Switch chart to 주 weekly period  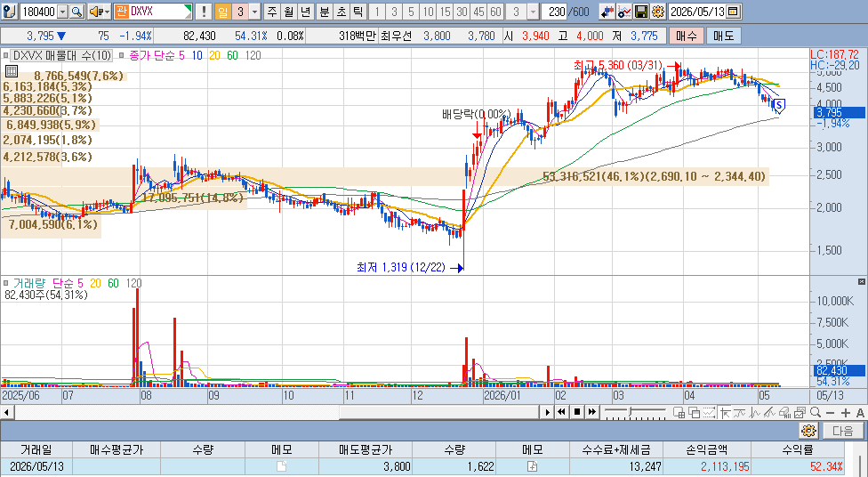272,11
